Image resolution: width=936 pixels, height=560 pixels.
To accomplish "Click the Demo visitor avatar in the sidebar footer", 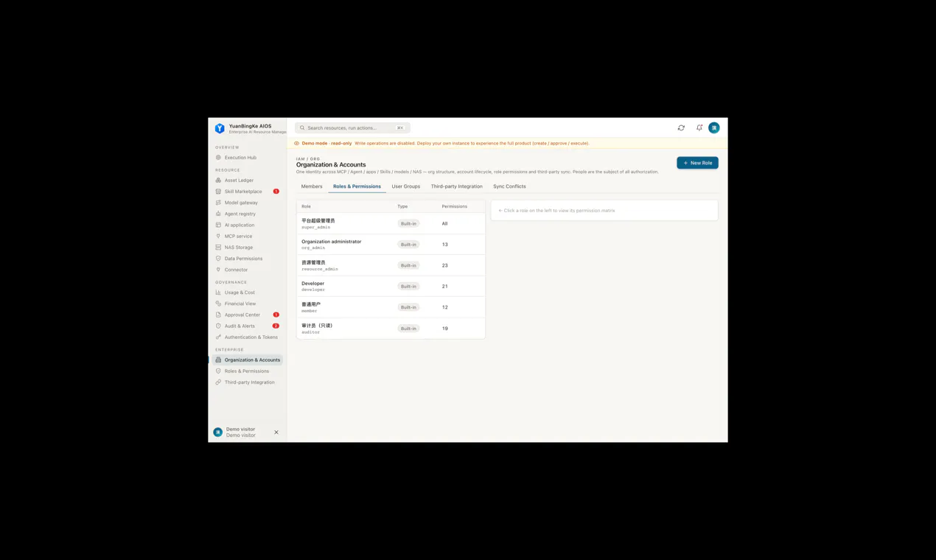I will [218, 433].
